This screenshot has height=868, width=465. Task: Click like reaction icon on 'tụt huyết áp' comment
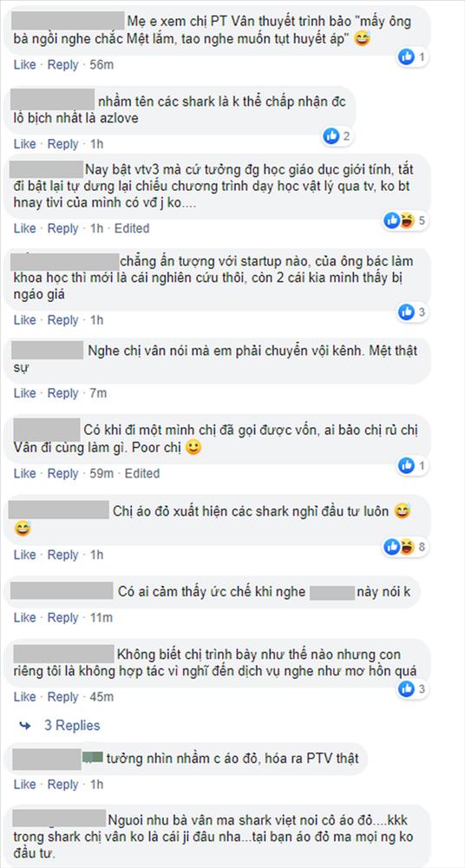tap(406, 56)
